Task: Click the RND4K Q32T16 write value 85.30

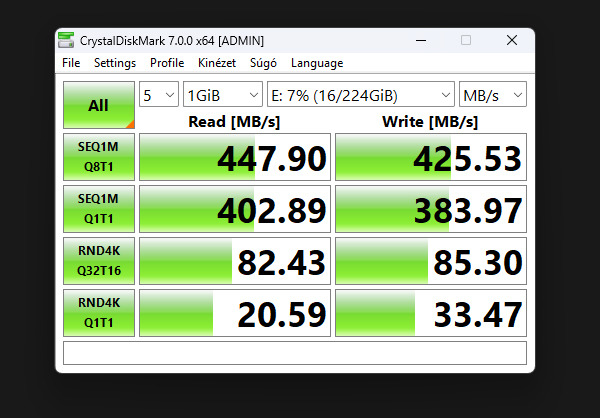Action: pos(431,261)
